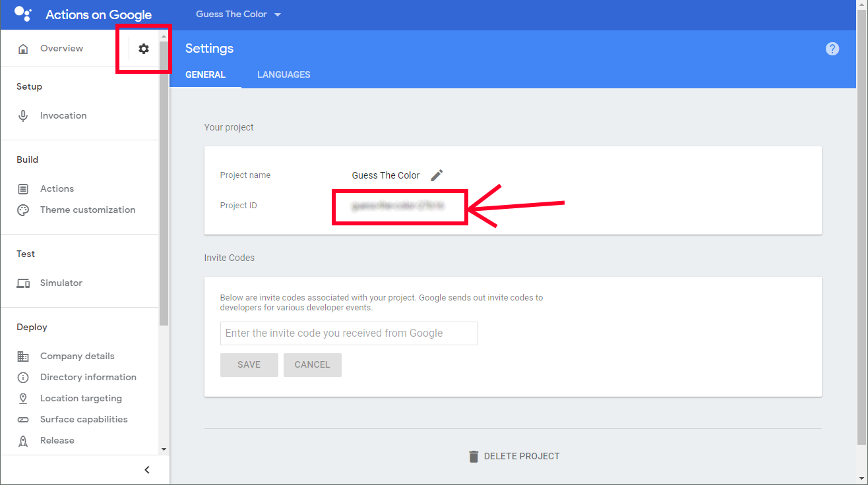Click the Invite Codes heading
The width and height of the screenshot is (868, 485).
pyautogui.click(x=230, y=258)
